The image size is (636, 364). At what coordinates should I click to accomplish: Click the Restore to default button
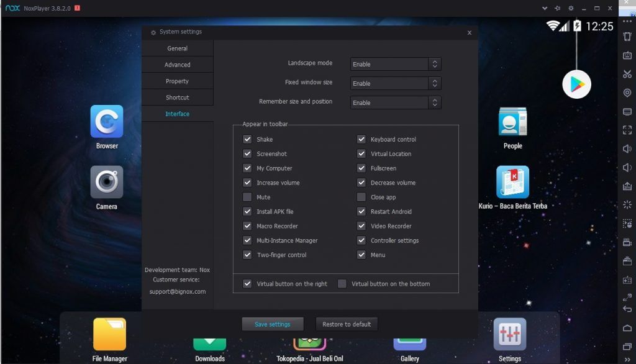tap(347, 324)
